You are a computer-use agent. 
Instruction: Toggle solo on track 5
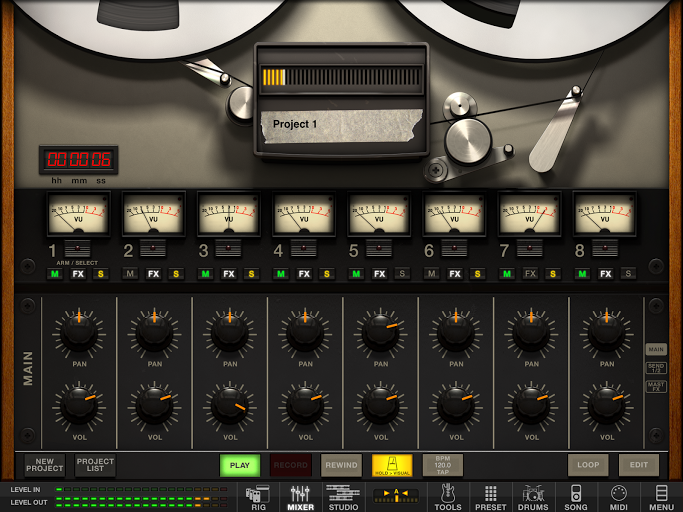(x=402, y=273)
